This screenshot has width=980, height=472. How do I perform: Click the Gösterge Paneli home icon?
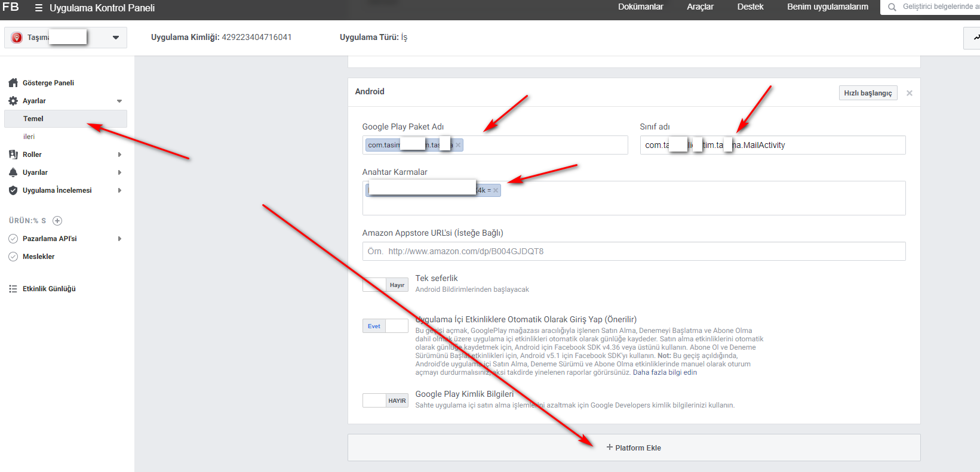13,83
